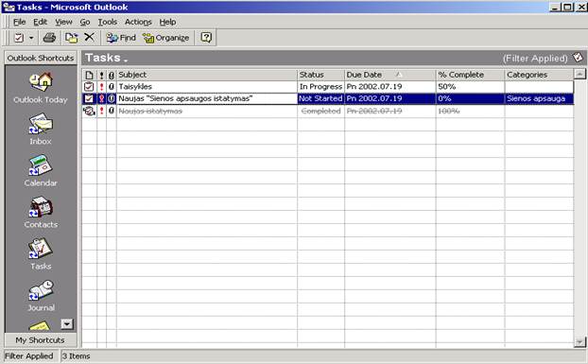Delete selected task with X icon

(89, 37)
